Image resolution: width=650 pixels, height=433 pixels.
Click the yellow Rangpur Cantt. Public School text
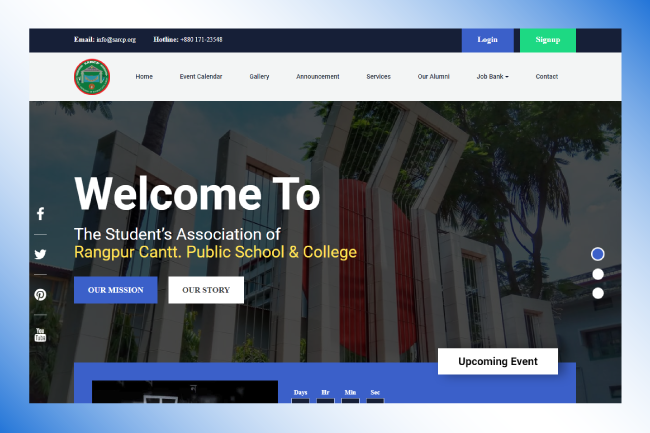point(216,252)
